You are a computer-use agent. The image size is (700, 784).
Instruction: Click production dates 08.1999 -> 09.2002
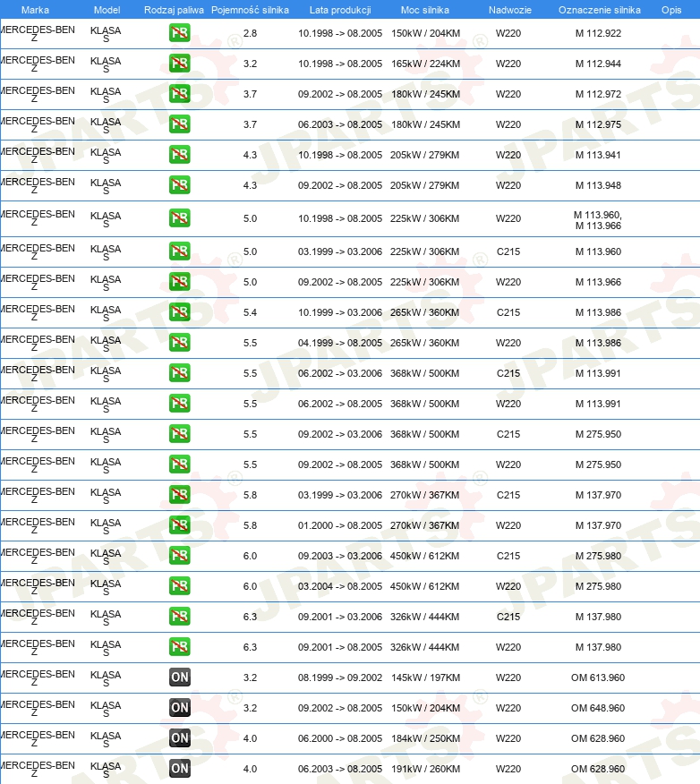pyautogui.click(x=340, y=678)
